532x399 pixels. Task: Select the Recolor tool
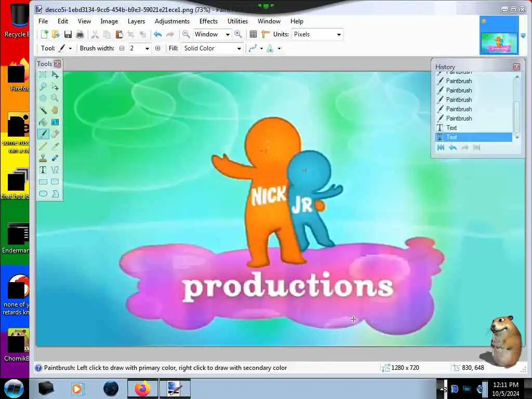click(x=55, y=158)
